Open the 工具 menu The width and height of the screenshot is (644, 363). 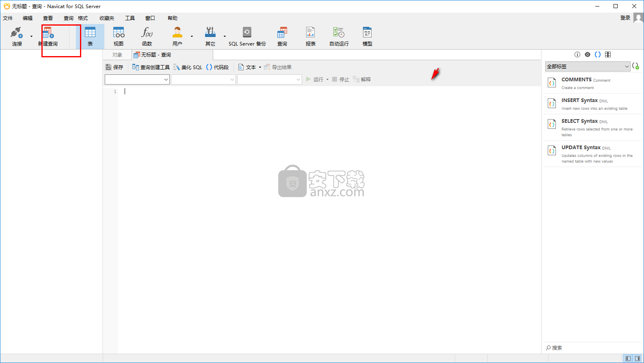[x=130, y=18]
